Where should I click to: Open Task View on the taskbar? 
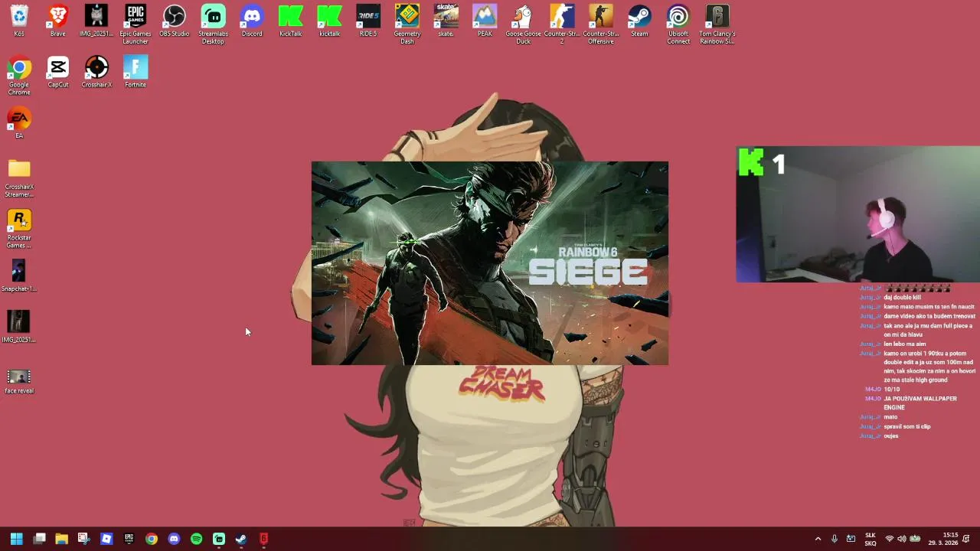[x=40, y=539]
